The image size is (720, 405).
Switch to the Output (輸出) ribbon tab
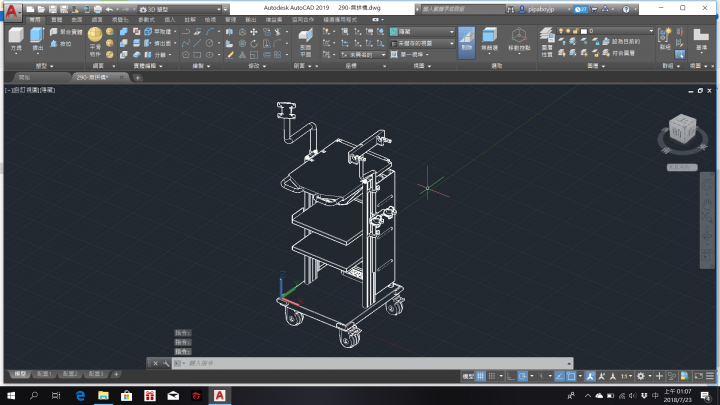point(251,20)
